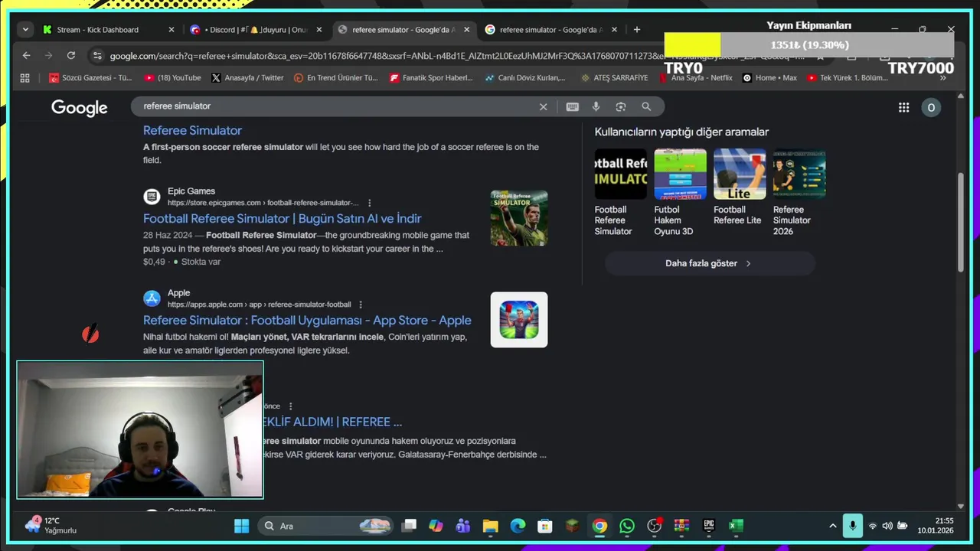Image resolution: width=980 pixels, height=551 pixels.
Task: Open Task View on the taskbar
Action: (x=410, y=526)
